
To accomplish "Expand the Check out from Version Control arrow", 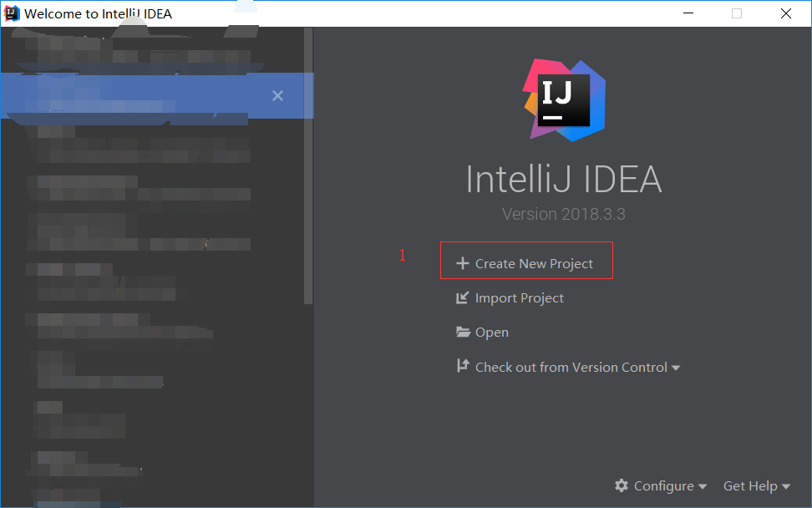I will coord(676,368).
